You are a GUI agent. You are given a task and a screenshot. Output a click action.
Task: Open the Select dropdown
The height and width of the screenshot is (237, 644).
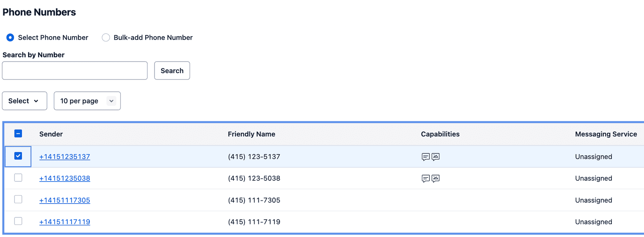coord(25,101)
